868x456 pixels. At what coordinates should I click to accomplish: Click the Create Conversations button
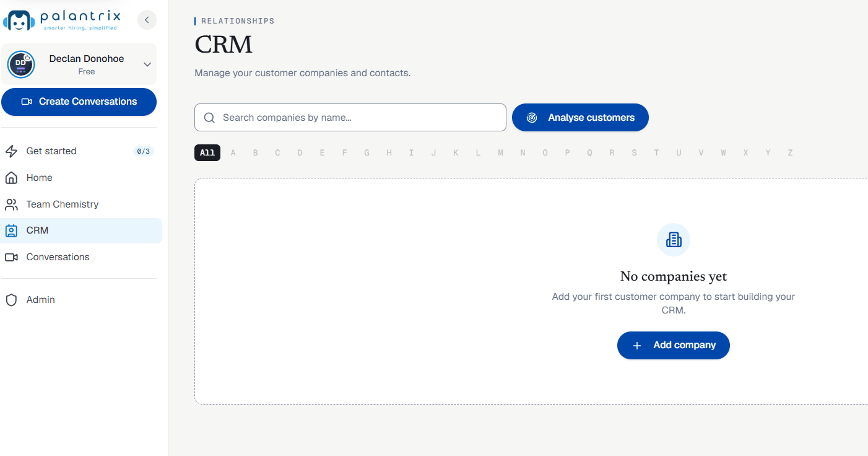point(79,102)
